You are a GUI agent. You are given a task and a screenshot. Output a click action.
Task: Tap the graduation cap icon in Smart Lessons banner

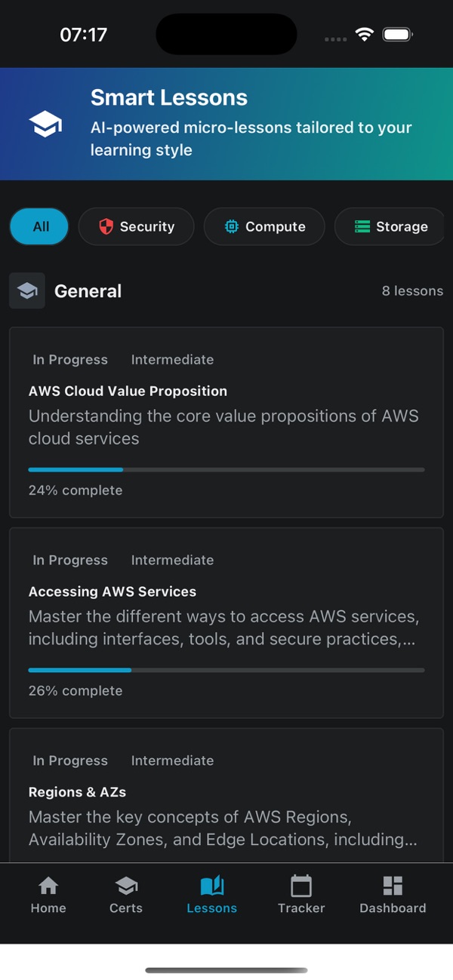45,124
